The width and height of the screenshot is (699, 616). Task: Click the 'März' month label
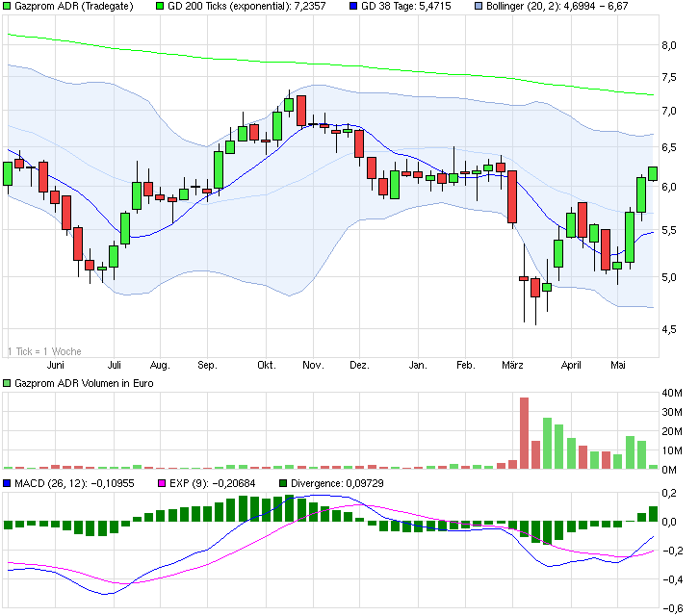(x=512, y=365)
